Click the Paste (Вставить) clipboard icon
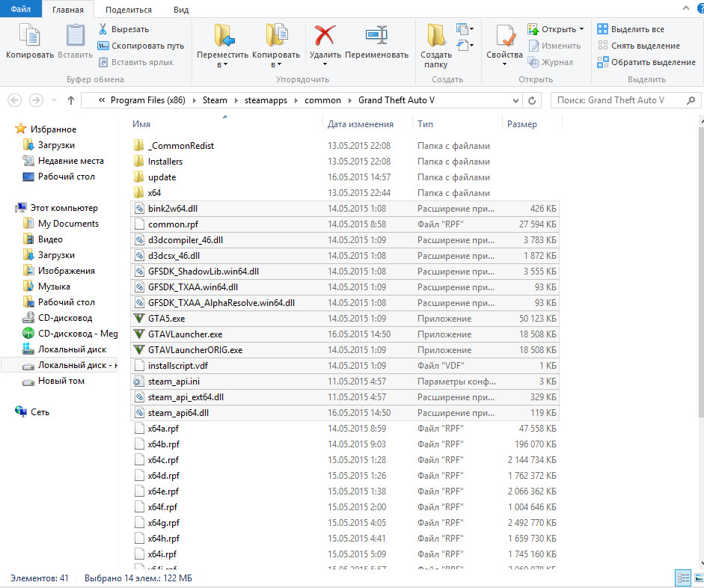This screenshot has width=704, height=588. [75, 37]
